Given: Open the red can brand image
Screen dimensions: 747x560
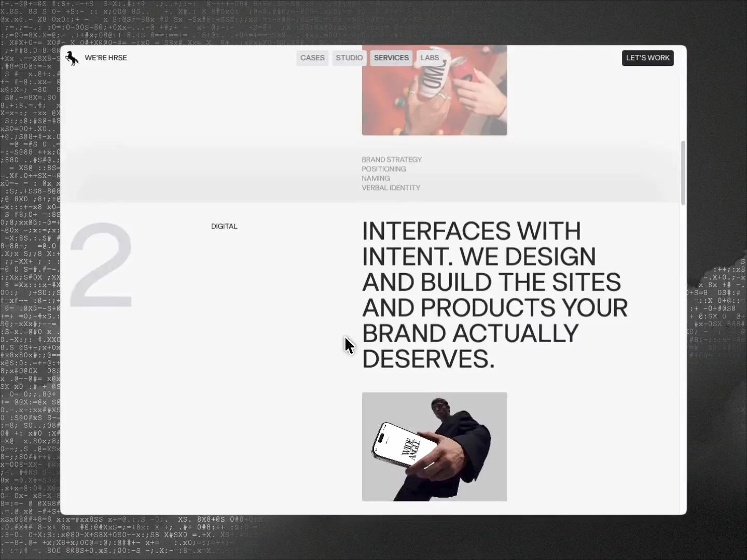Looking at the screenshot, I should [434, 90].
